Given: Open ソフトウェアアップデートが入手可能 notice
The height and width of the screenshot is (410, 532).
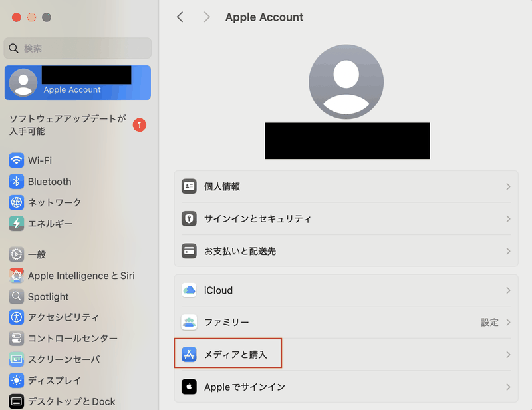Looking at the screenshot, I should click(68, 125).
